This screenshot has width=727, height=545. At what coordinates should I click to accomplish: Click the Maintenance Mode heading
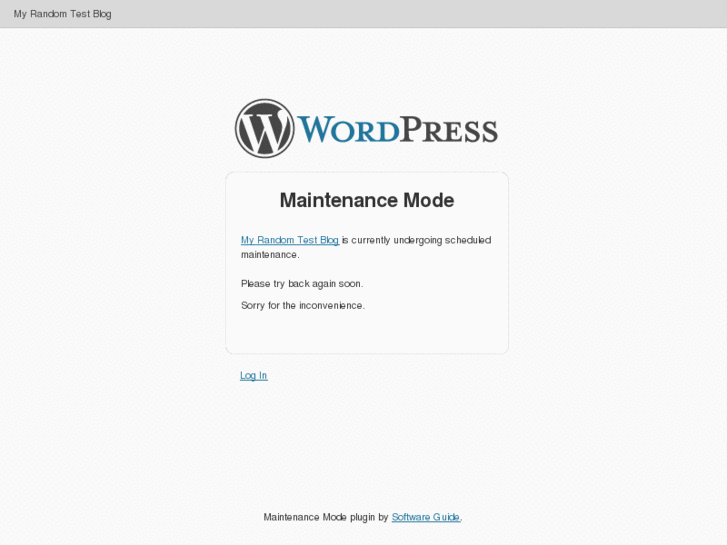(367, 200)
